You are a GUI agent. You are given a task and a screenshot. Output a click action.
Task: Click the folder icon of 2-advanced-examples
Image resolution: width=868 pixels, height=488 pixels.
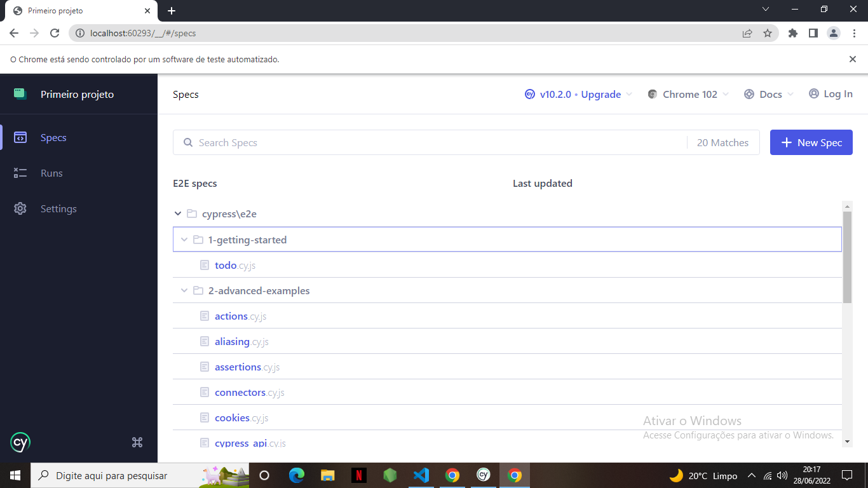[x=198, y=290]
